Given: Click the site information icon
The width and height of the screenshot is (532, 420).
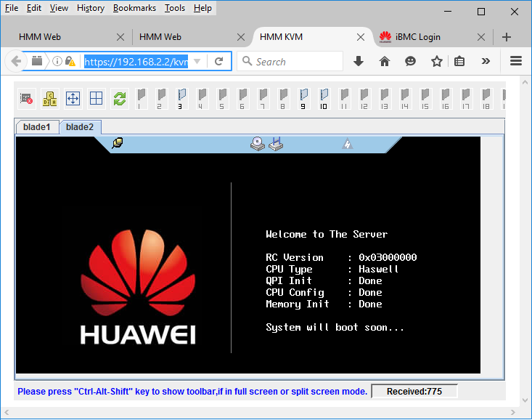Looking at the screenshot, I should pos(57,62).
